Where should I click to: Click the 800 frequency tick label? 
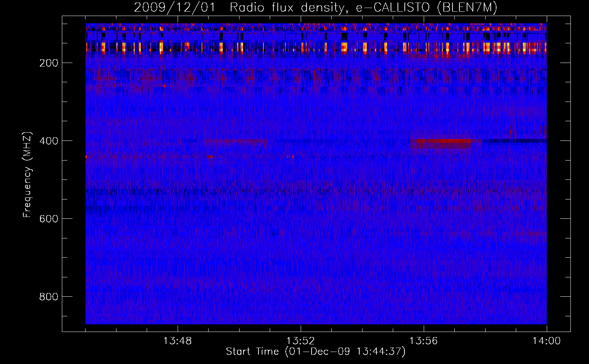49,297
